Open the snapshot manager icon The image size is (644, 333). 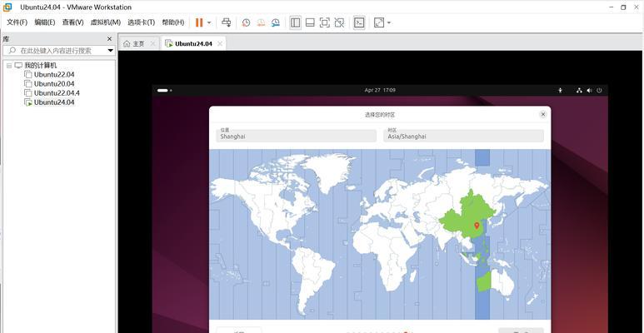pos(276,22)
